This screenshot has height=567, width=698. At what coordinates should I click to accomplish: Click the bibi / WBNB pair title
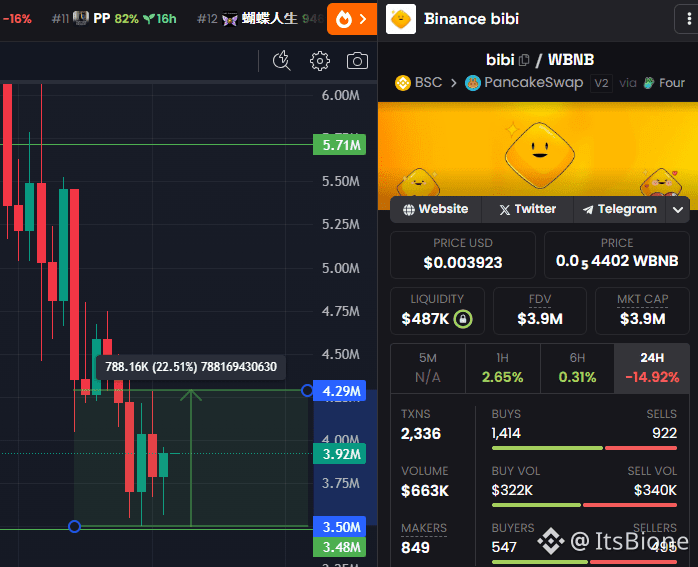point(540,60)
